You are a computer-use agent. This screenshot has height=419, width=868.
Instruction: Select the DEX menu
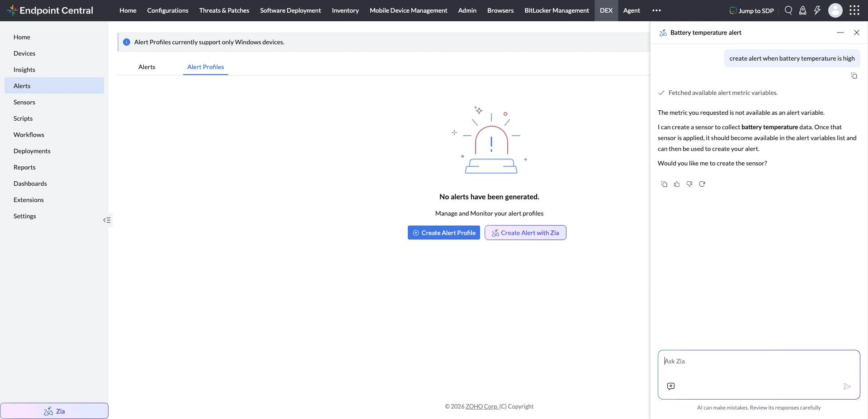tap(606, 10)
